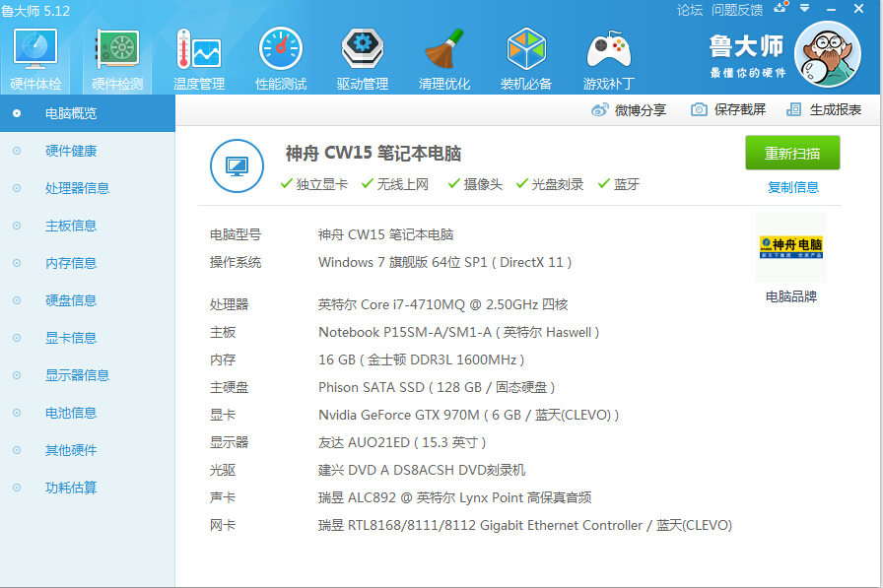Click the 摄像头 feature label
Screen dimensions: 883x588
pyautogui.click(x=483, y=184)
